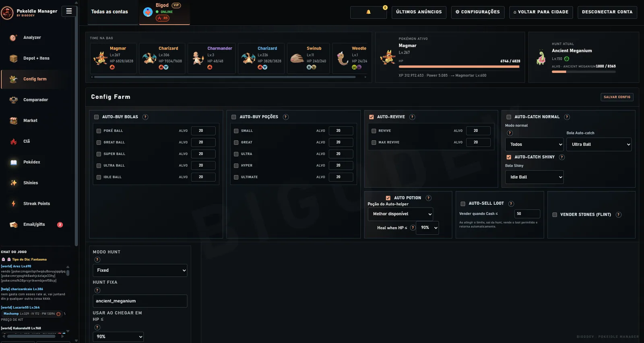644x343 pixels.
Task: Open the USAR AO CHEGAR EM HP dropdown
Action: (118, 337)
